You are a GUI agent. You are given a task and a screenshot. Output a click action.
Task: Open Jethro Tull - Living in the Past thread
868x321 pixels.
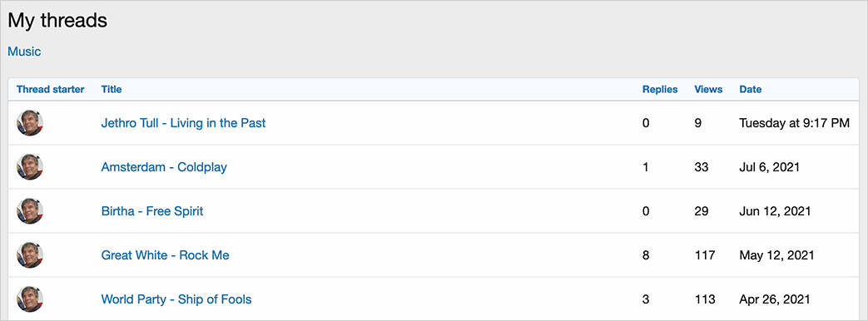[183, 123]
